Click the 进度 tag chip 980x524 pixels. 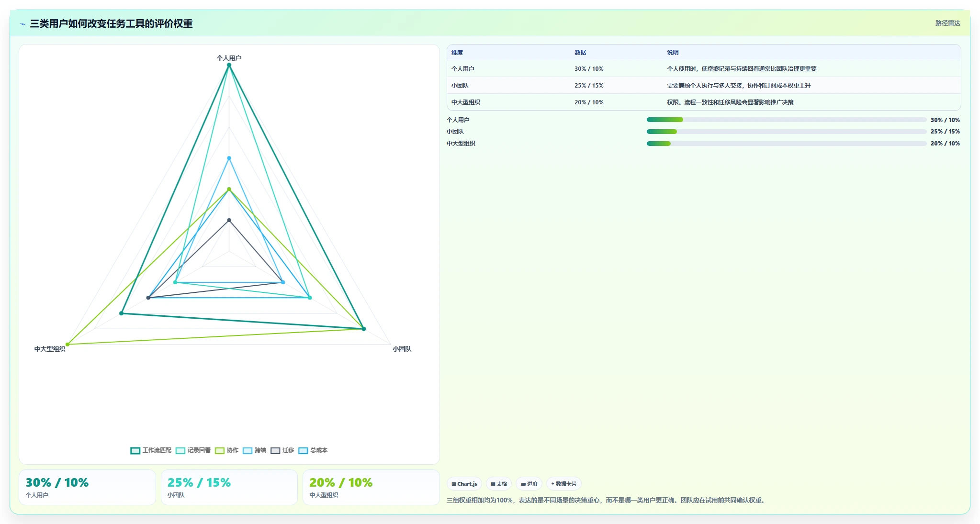tap(529, 484)
